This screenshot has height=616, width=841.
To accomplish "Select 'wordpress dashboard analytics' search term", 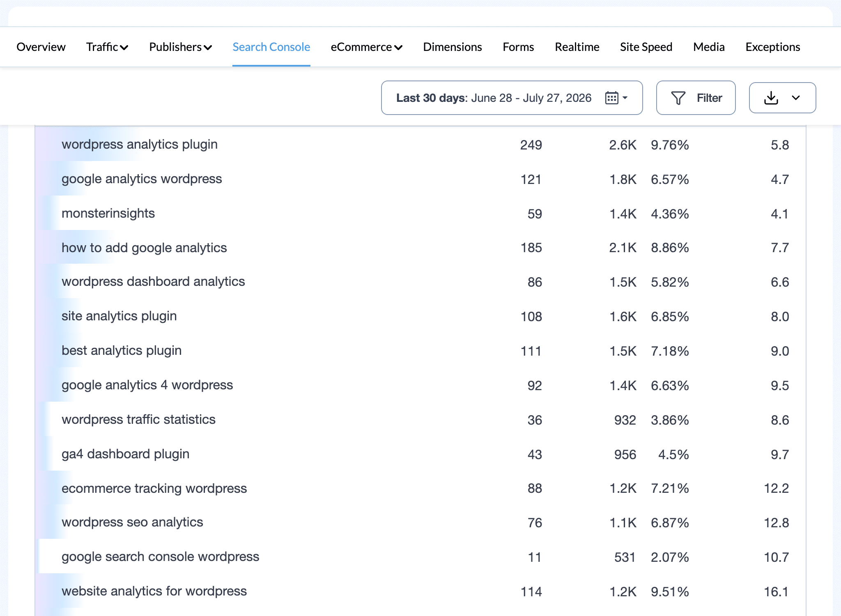I will 153,282.
